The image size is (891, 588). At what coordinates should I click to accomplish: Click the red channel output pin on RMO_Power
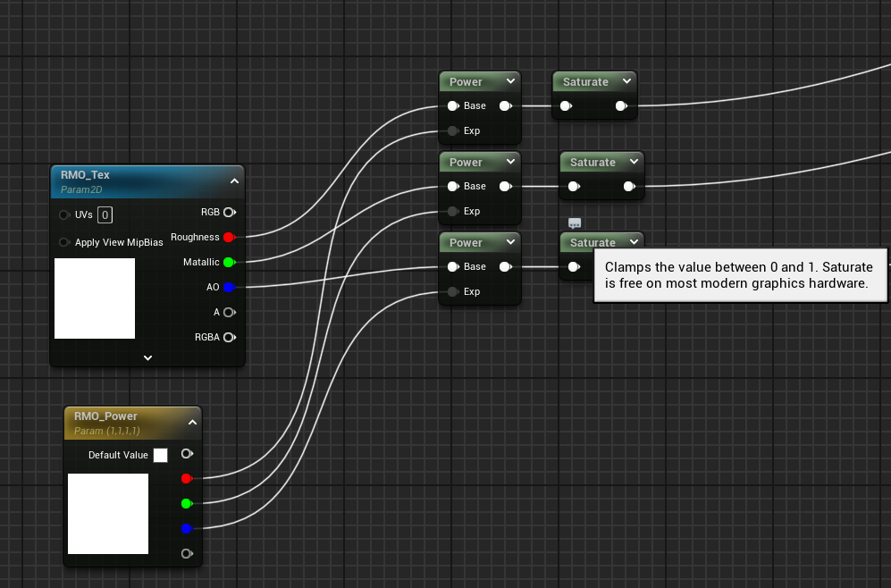(x=187, y=479)
